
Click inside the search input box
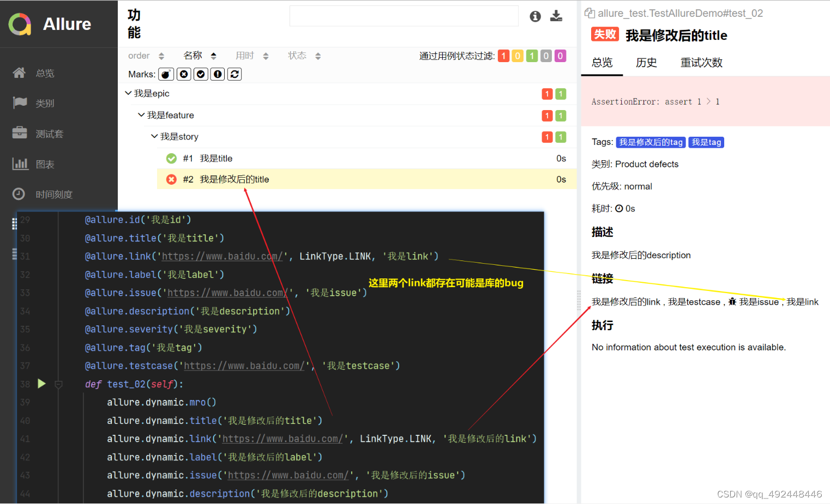tap(404, 16)
